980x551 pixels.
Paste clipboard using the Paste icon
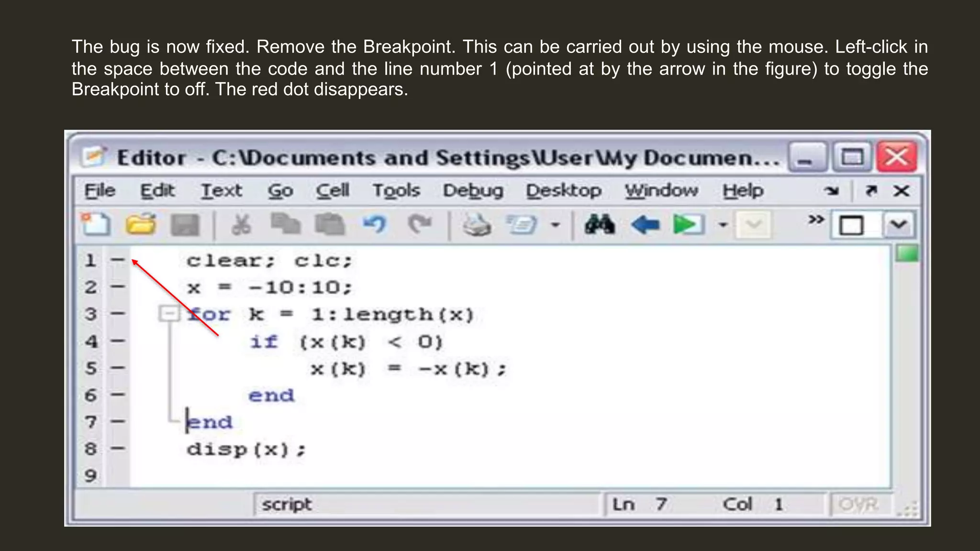tap(329, 224)
